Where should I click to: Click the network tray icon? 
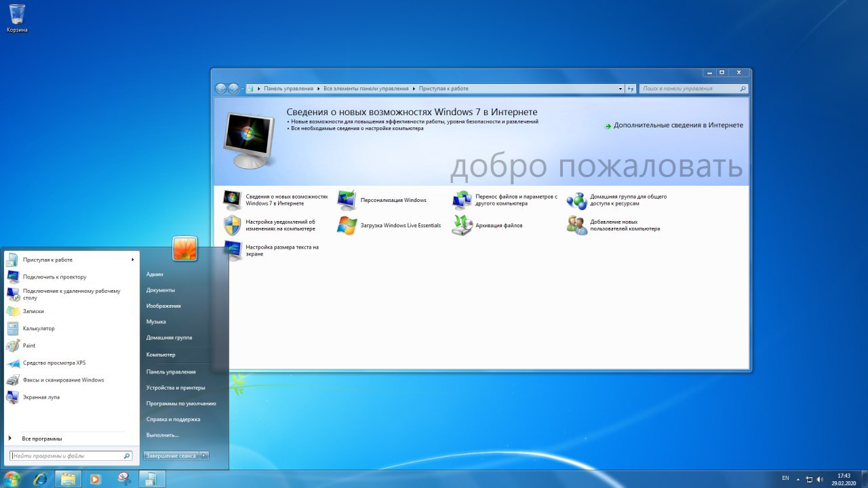809,479
